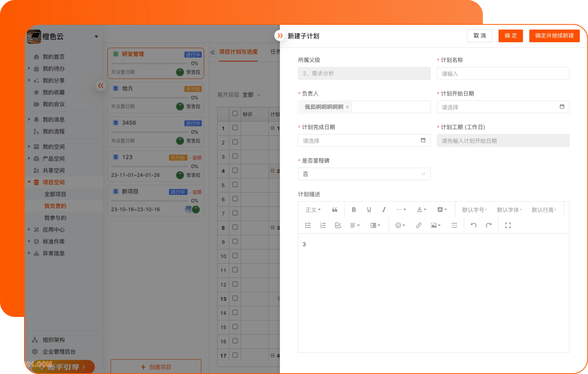Click the undo arrow in editor toolbar
The height and width of the screenshot is (374, 588).
tap(473, 225)
